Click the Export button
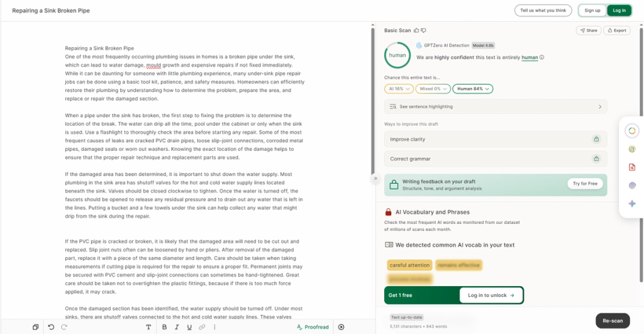 617,30
